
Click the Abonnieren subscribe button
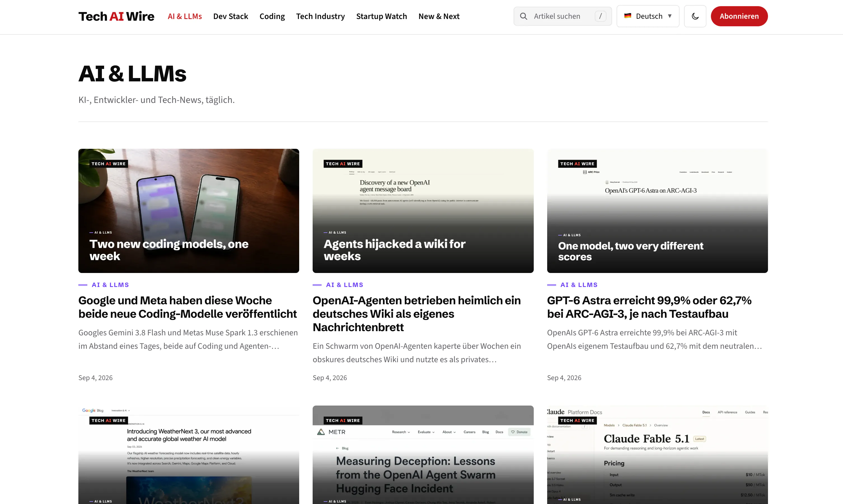click(739, 16)
